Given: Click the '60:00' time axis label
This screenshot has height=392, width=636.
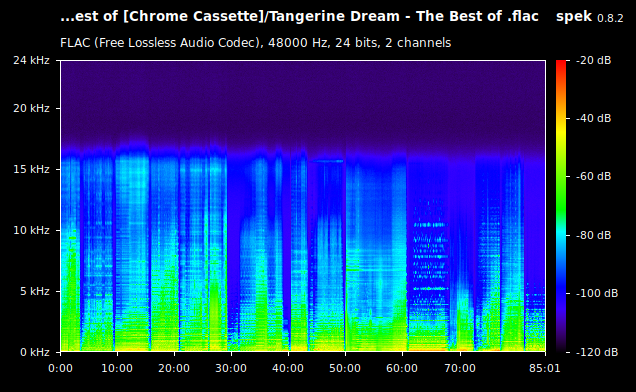Looking at the screenshot, I should (x=402, y=368).
